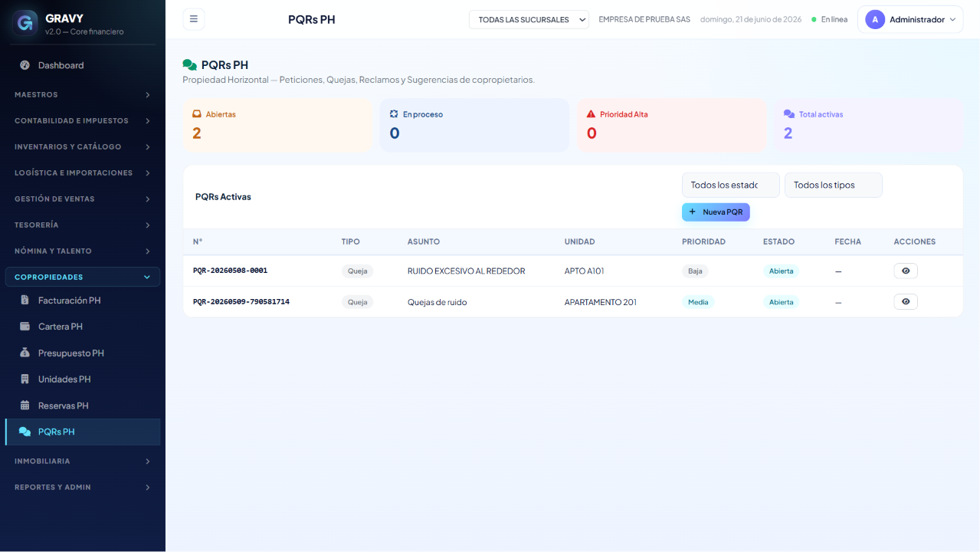The height and width of the screenshot is (552, 980).
Task: Expand the Inmobiliaria sidebar section
Action: click(x=83, y=461)
